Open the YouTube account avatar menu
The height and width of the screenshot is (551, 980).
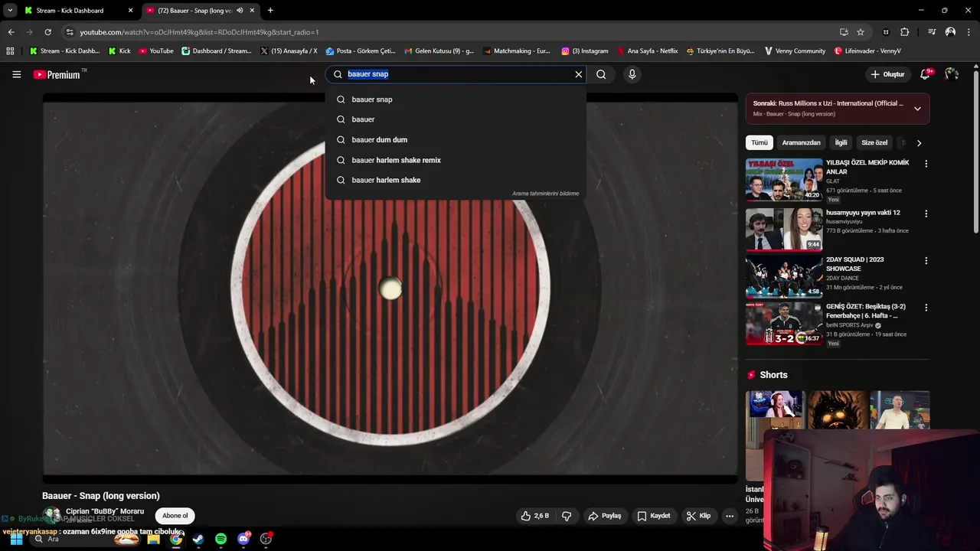tap(952, 74)
